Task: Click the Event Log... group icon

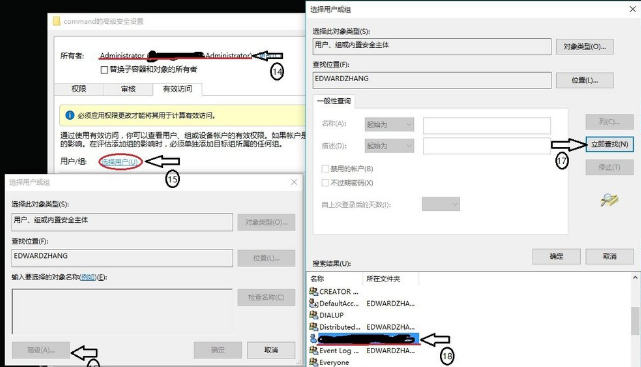Action: [x=314, y=350]
